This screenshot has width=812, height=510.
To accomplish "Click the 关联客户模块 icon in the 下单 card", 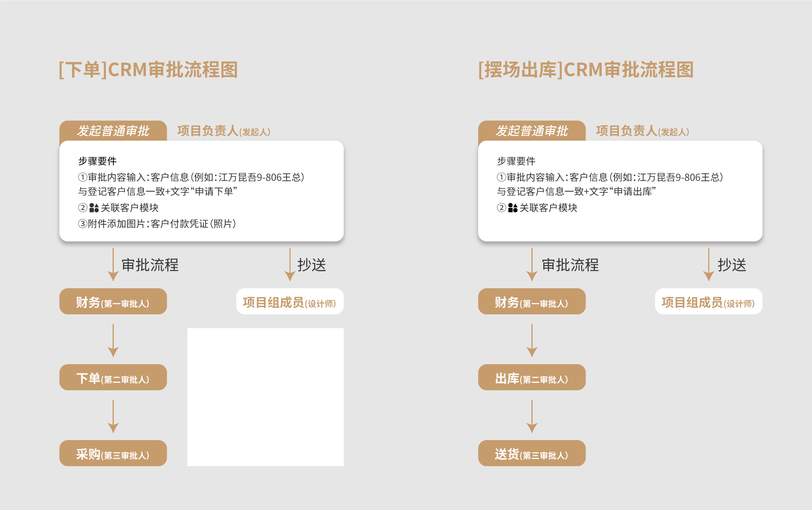I will click(x=94, y=208).
